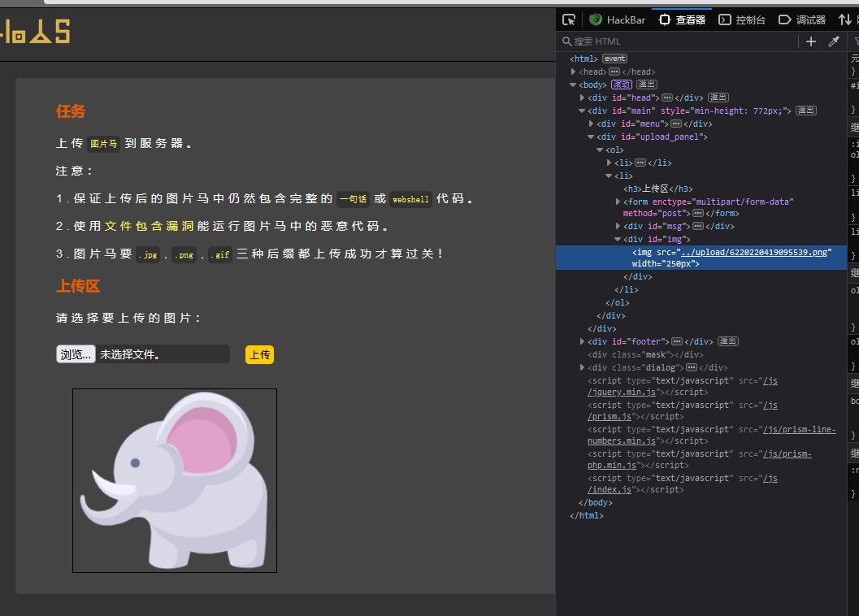This screenshot has width=859, height=616.
Task: Expand the div id="head" node
Action: tap(582, 98)
